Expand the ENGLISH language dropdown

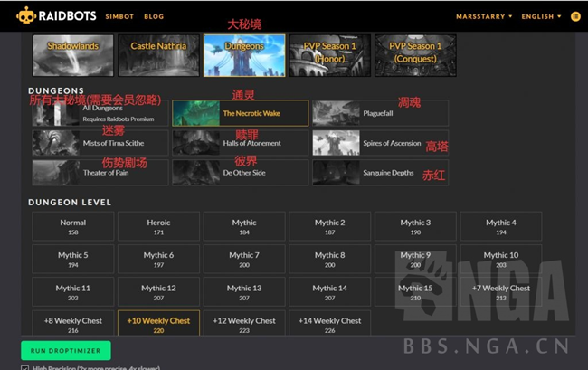541,16
